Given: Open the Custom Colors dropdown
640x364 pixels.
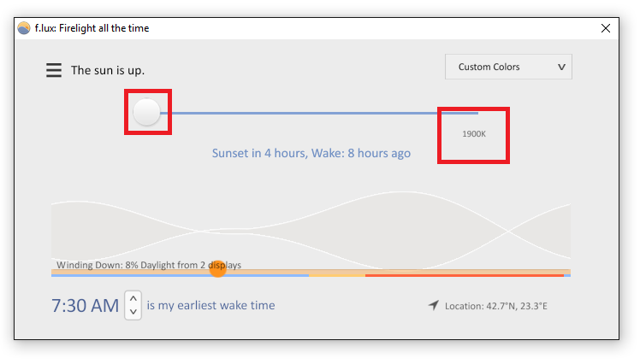Looking at the screenshot, I should pyautogui.click(x=508, y=67).
